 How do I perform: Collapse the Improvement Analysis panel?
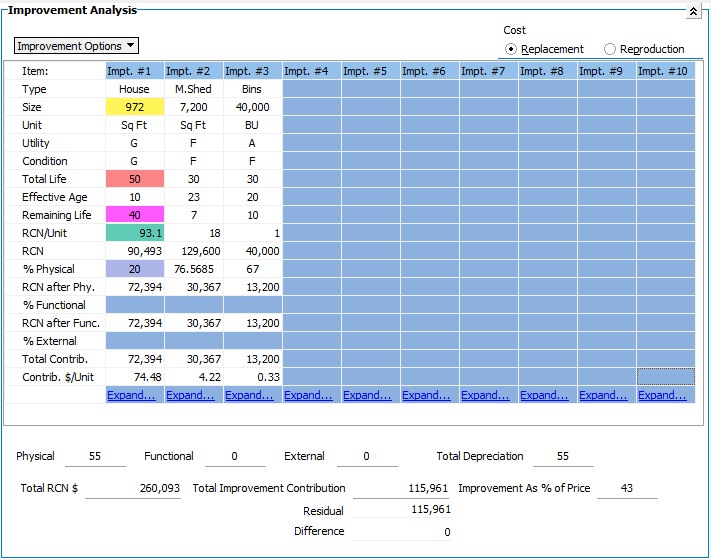point(693,11)
